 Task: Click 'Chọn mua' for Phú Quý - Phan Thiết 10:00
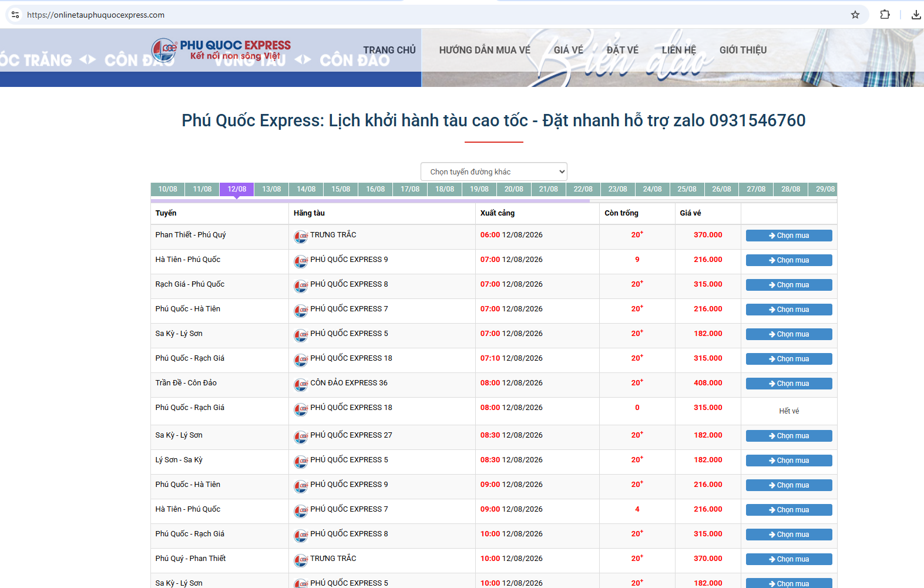pyautogui.click(x=789, y=559)
